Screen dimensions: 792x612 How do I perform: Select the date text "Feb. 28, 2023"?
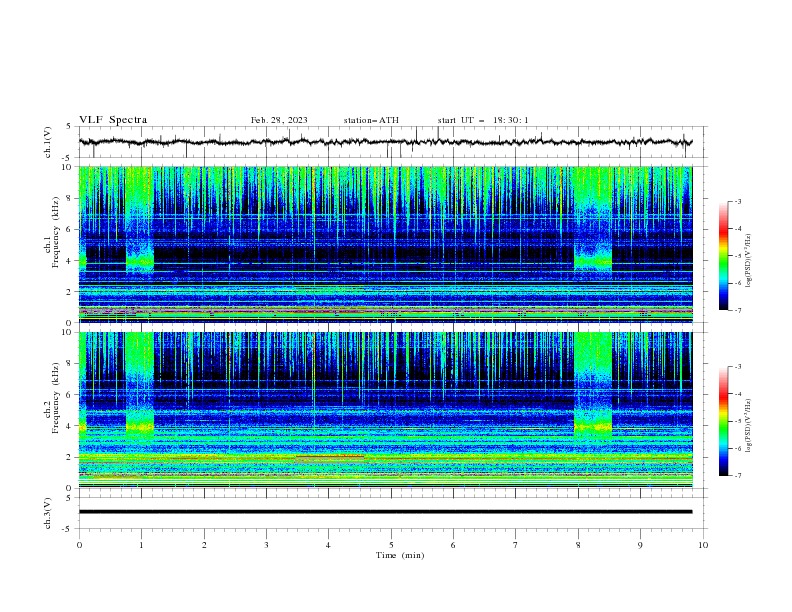[x=279, y=120]
